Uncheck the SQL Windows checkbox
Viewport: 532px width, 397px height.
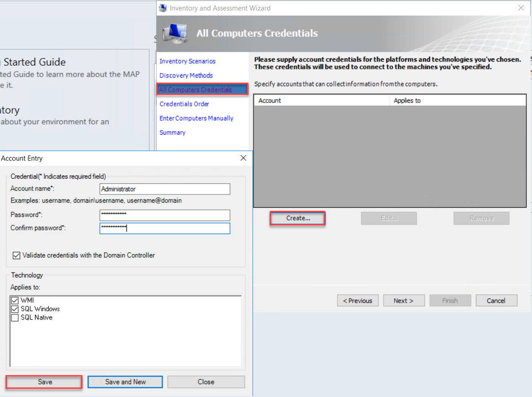coord(15,309)
